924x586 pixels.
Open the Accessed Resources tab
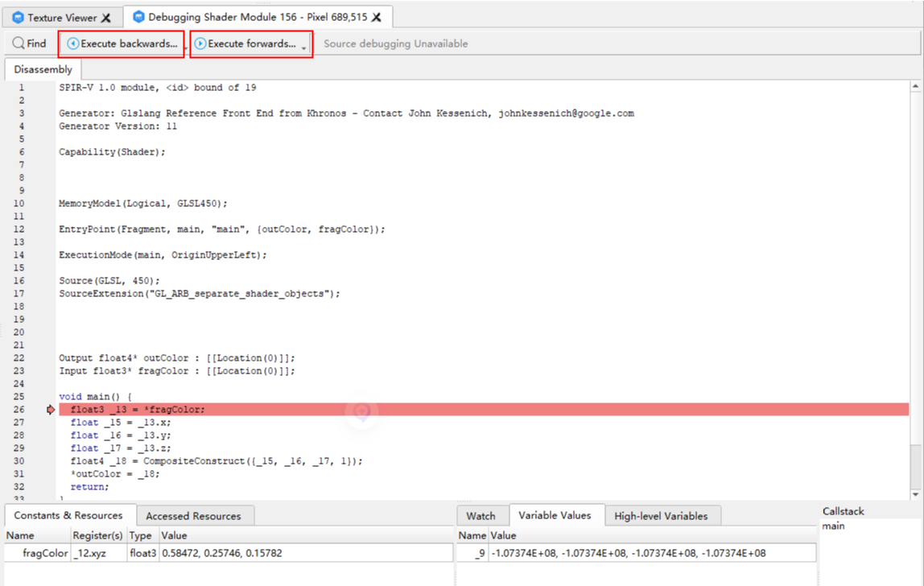point(193,517)
